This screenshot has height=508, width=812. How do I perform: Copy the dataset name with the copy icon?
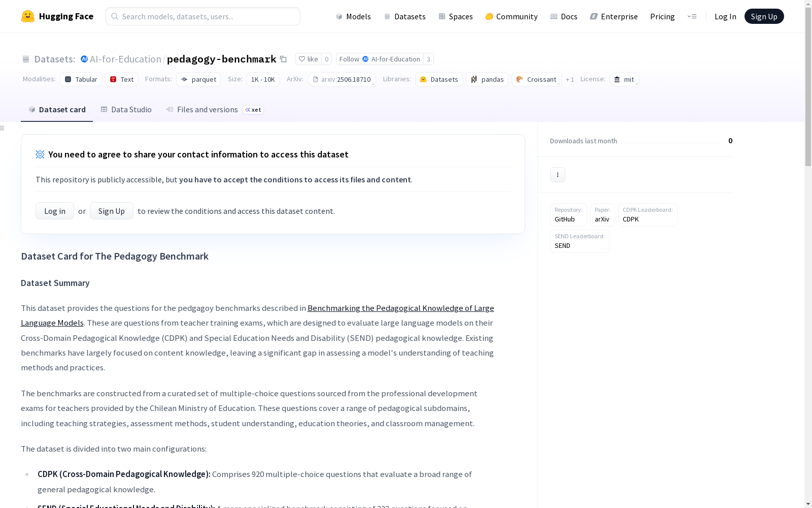[x=284, y=59]
